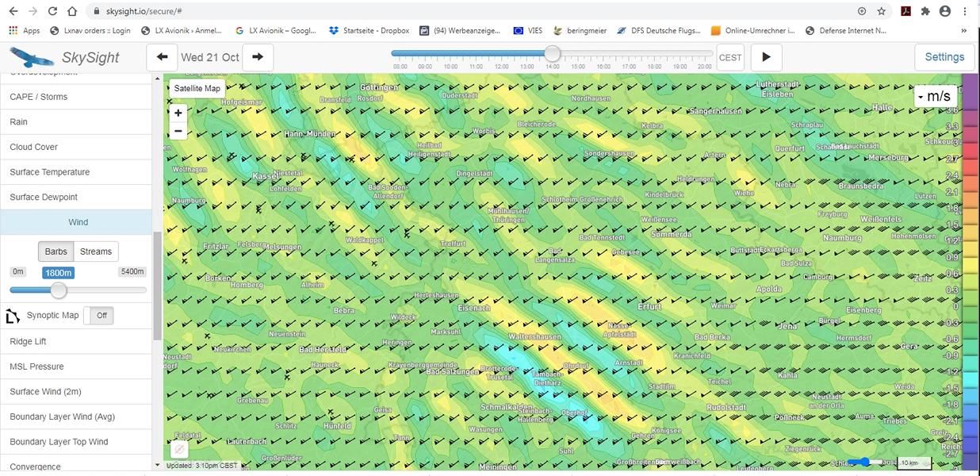Screen dimensions: 980x476
Task: Select Ridge Lift layer
Action: point(29,341)
